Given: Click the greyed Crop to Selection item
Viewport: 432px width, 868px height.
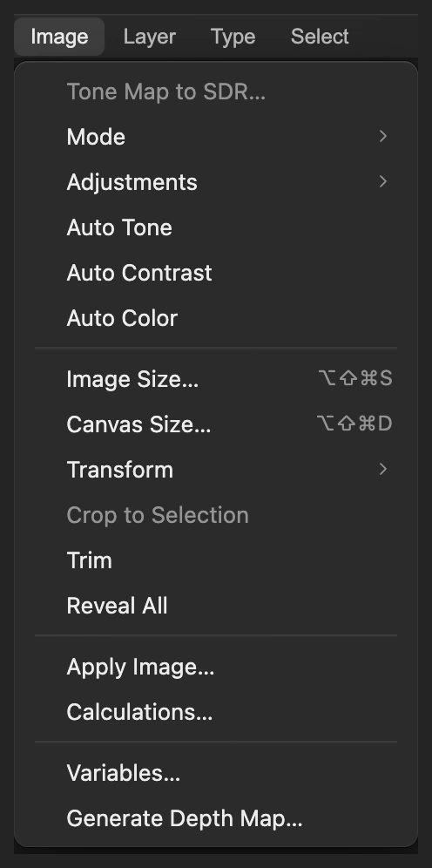Looking at the screenshot, I should point(216,515).
